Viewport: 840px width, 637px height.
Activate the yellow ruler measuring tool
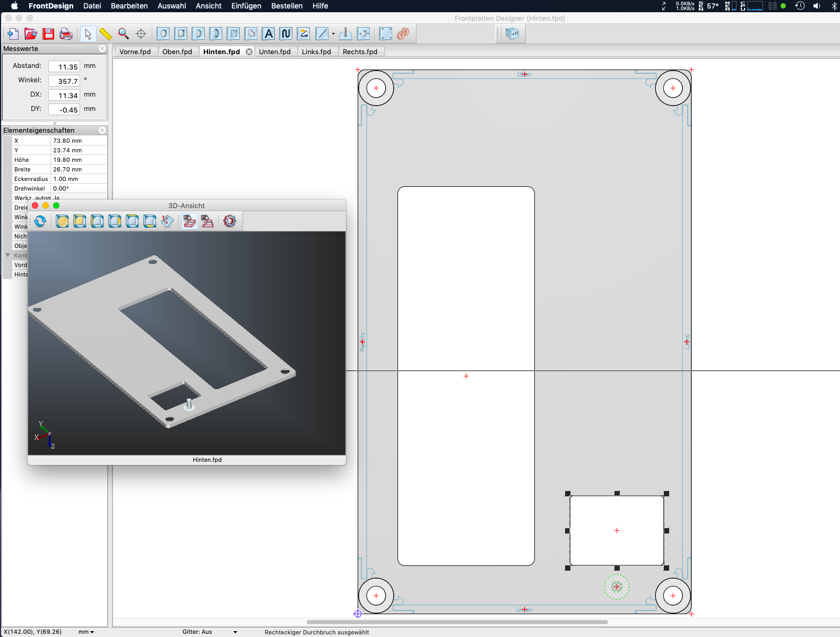[x=106, y=34]
